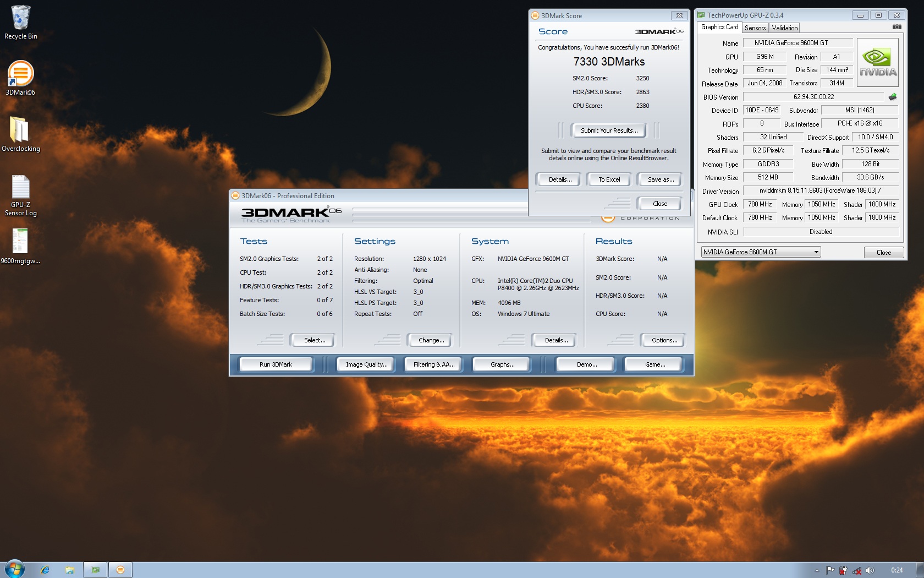Switch to 3DMark06 taskbar button
The height and width of the screenshot is (578, 924).
pos(120,570)
